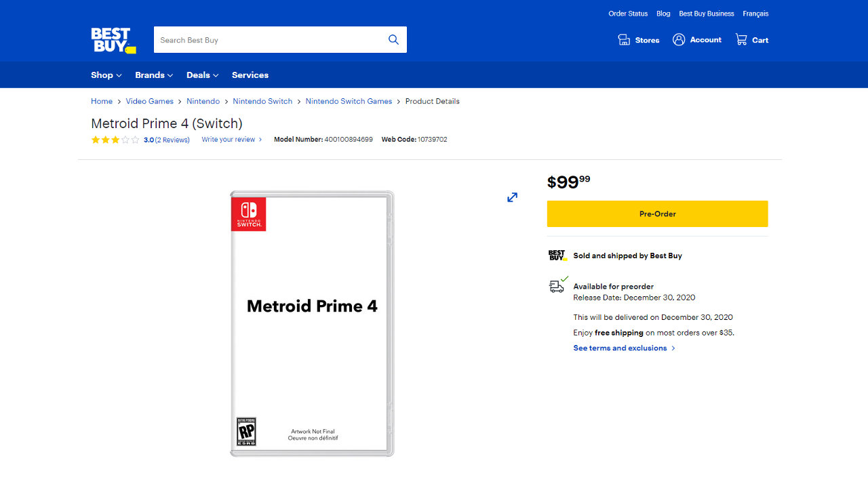Open the Stores locator icon

coord(624,40)
